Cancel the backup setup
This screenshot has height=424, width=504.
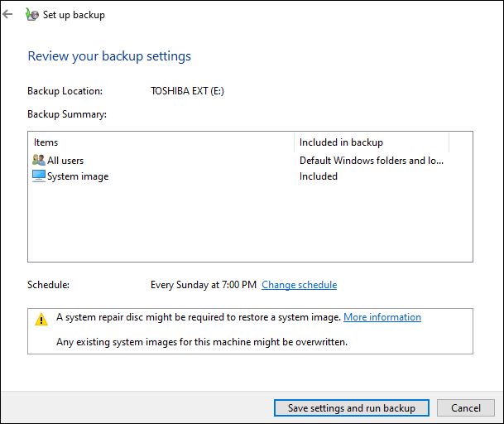pos(466,408)
